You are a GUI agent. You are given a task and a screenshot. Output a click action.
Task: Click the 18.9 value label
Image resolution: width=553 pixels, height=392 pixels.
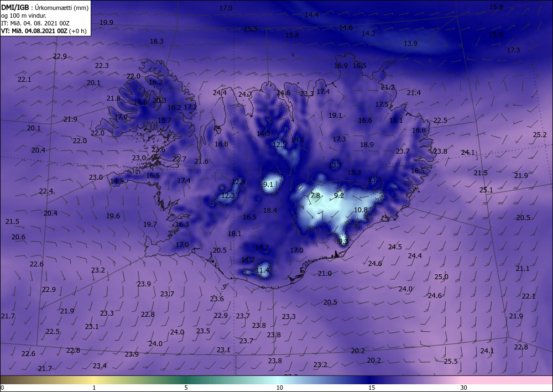(x=367, y=144)
